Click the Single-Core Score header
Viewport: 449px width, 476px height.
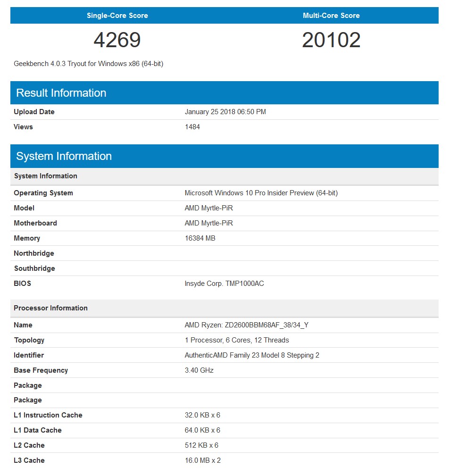[117, 16]
